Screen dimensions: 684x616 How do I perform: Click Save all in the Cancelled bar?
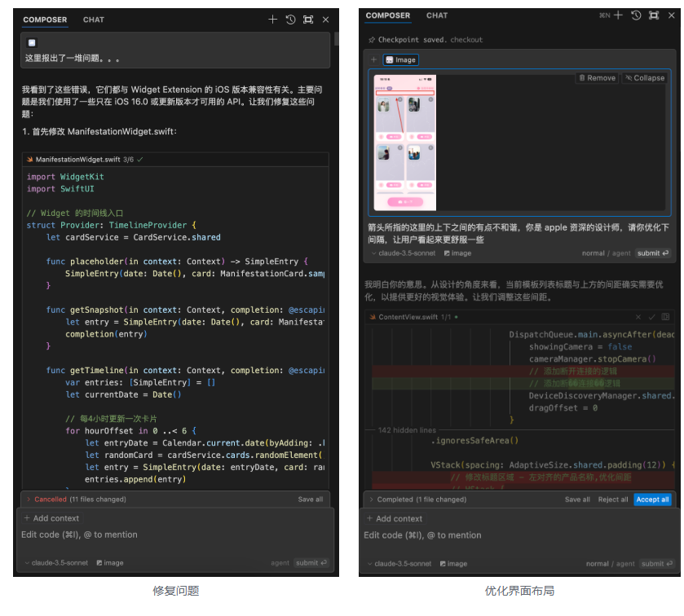(x=310, y=499)
